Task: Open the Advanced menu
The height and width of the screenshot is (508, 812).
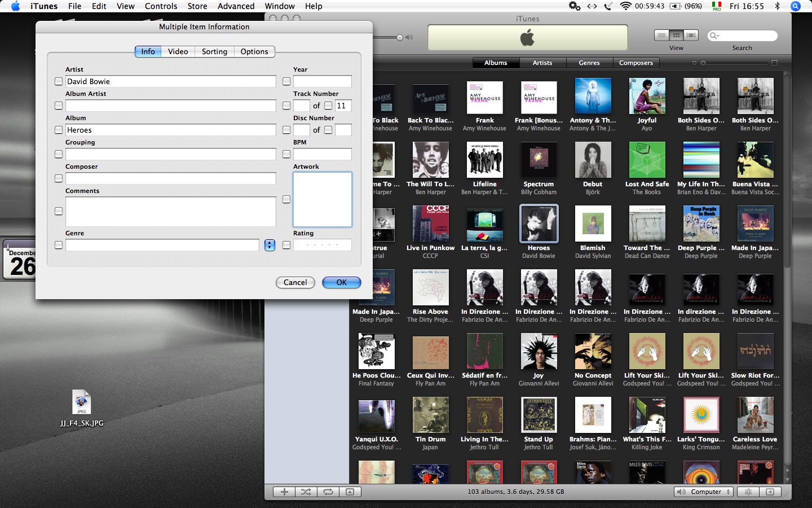Action: pyautogui.click(x=236, y=6)
